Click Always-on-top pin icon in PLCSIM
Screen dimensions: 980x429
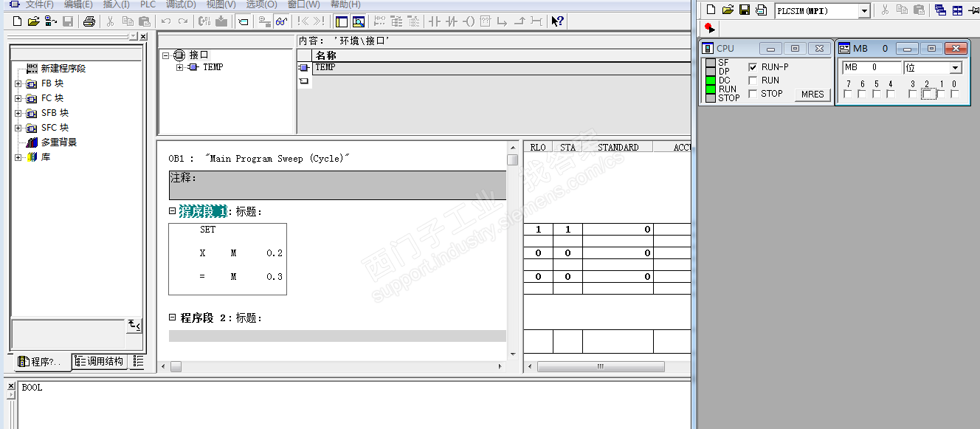point(973,10)
